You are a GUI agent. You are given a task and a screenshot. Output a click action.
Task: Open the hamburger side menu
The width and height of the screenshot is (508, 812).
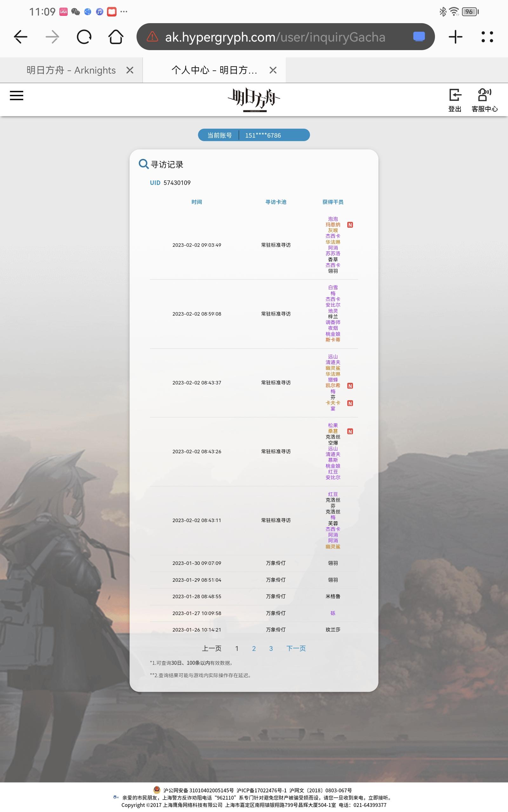click(17, 95)
